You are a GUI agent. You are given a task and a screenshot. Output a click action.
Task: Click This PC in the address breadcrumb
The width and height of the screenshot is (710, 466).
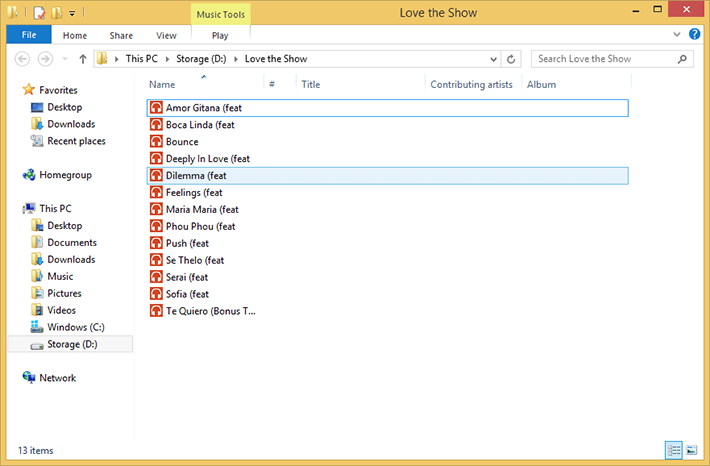142,59
